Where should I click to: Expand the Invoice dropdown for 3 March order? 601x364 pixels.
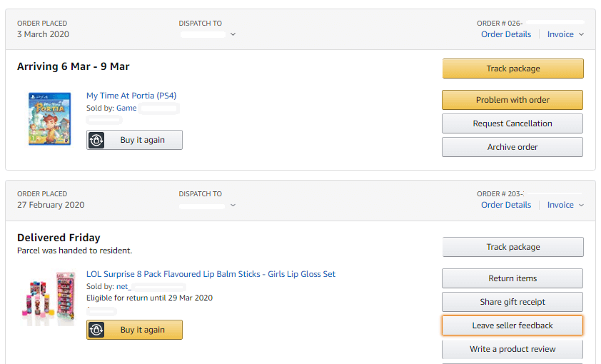(581, 34)
